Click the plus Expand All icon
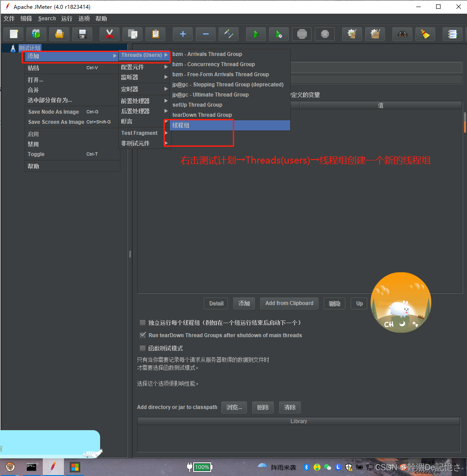Image resolution: width=467 pixels, height=476 pixels. coord(183,34)
